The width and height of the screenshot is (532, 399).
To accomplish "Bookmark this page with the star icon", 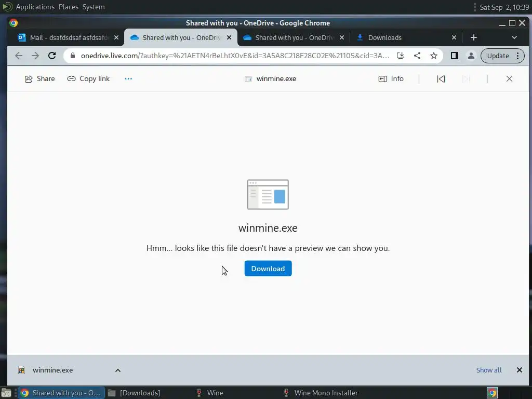I will point(434,56).
